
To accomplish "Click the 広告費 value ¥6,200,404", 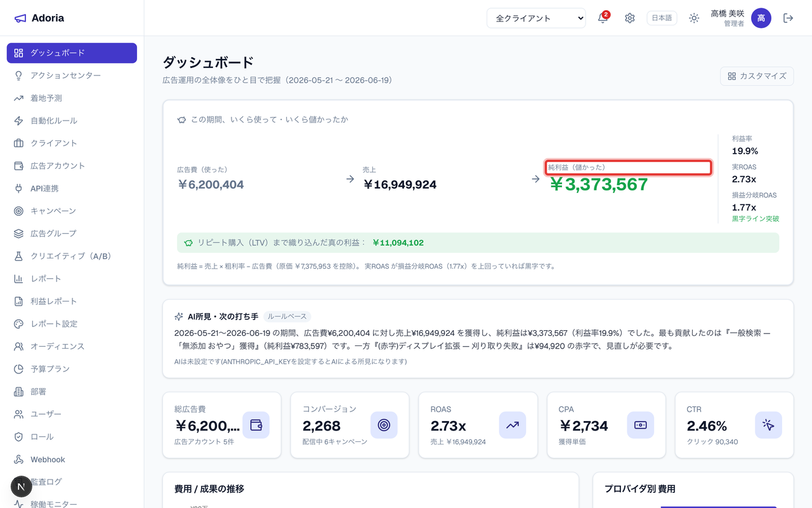I will (x=211, y=185).
